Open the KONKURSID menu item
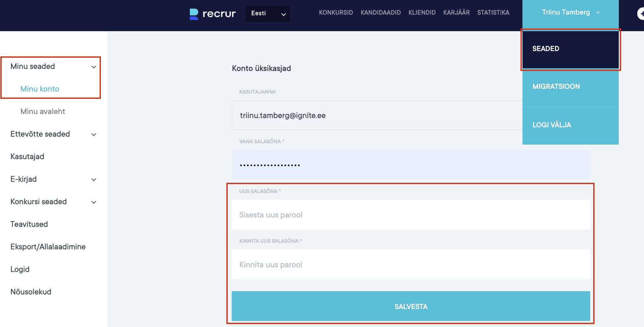Screen dimensions: 644x327 point(336,13)
